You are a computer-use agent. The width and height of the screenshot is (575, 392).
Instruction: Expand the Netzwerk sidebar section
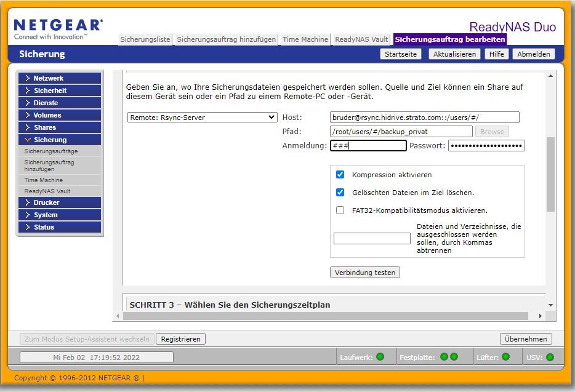[59, 78]
